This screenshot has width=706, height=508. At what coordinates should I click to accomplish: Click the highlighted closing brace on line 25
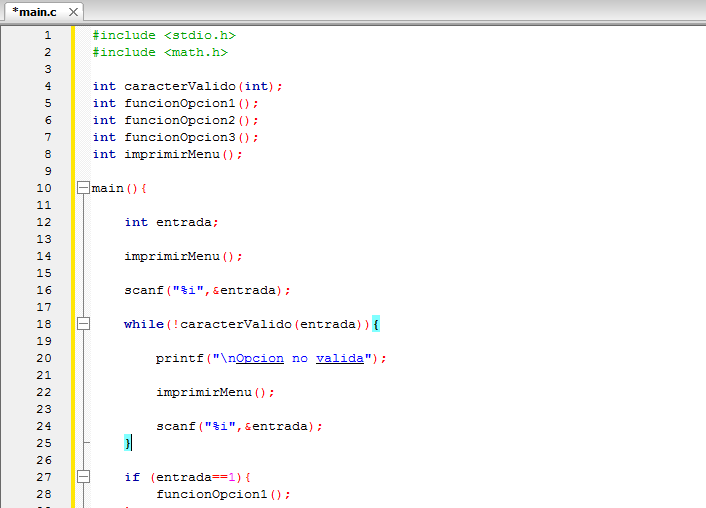[128, 443]
